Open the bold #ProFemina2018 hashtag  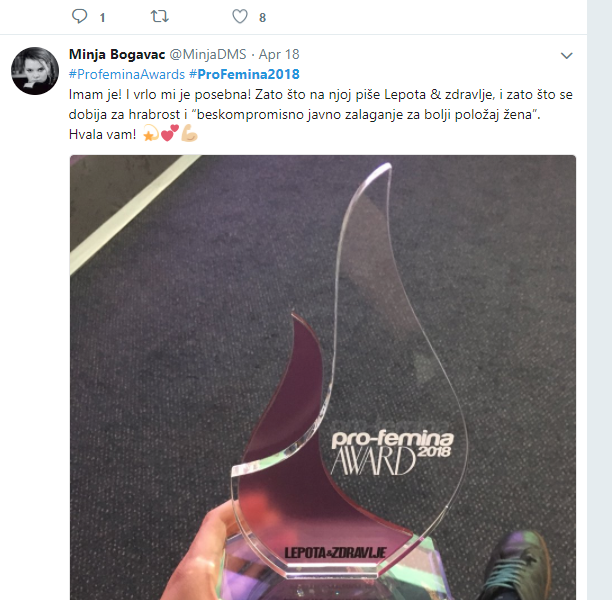244,74
